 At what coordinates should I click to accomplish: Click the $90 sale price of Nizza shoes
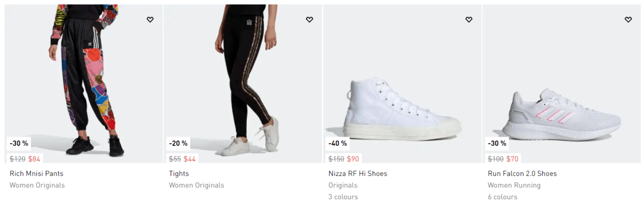click(x=353, y=159)
